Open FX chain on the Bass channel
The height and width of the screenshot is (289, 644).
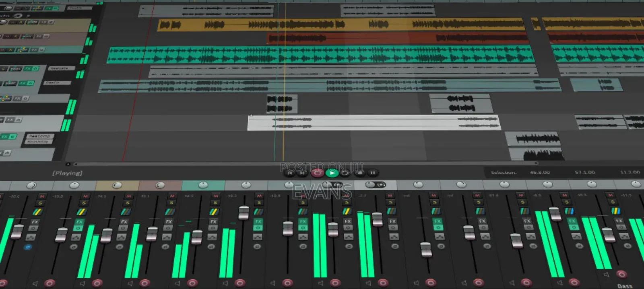pos(619,221)
